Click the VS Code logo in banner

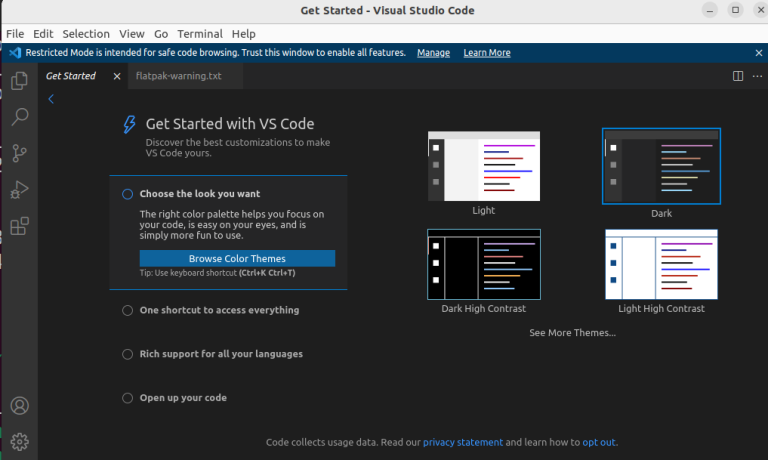click(15, 53)
